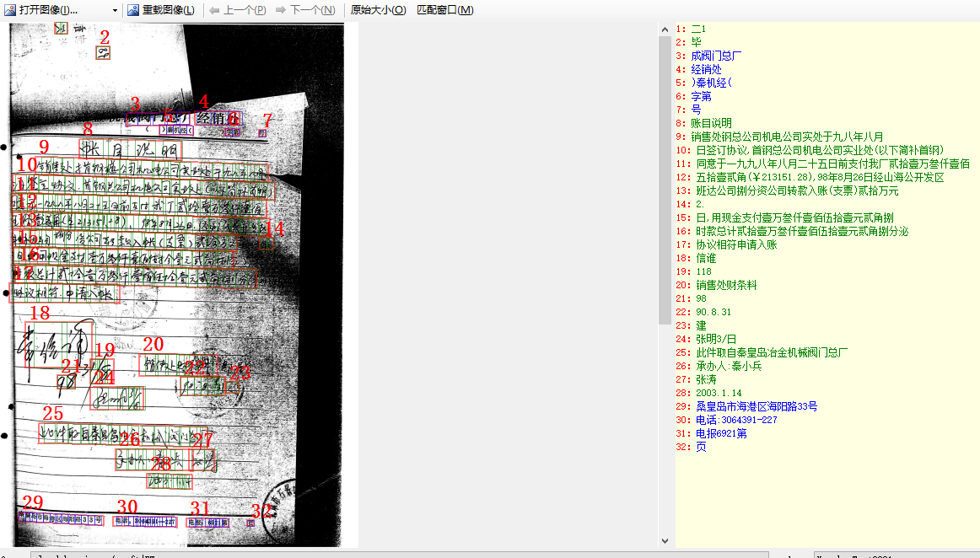Click the scroll-down arrow of the text panel
Viewport: 980px width, 558px height.
point(665,540)
